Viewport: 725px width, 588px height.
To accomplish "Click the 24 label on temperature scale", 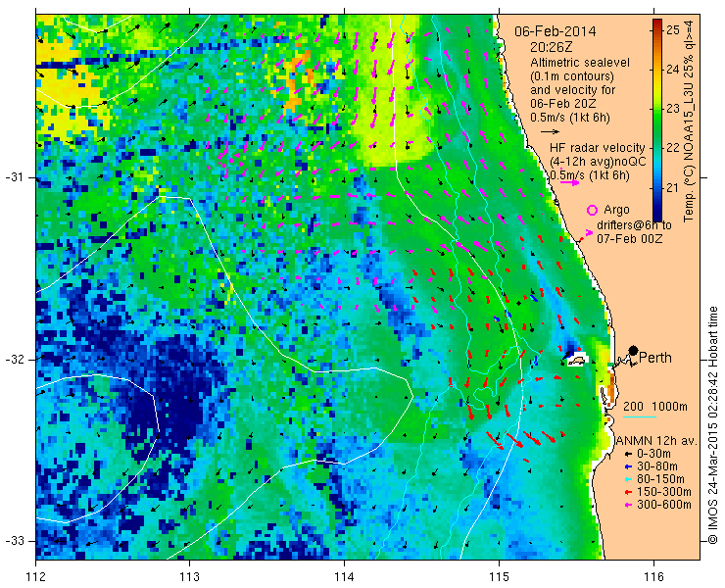I will (673, 70).
